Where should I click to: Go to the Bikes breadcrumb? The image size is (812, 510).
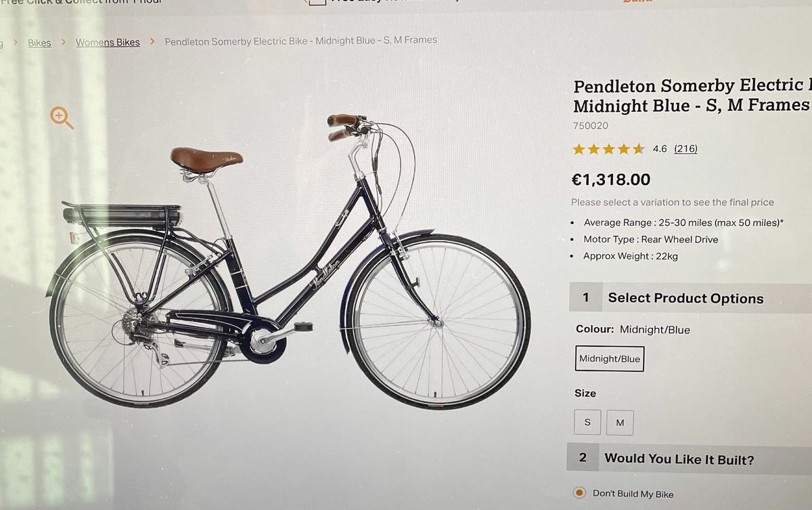(39, 43)
